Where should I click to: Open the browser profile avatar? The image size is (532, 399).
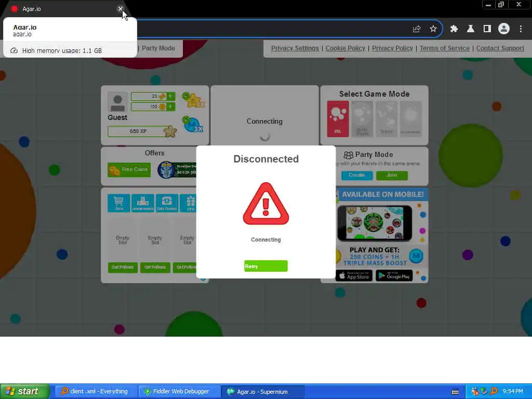point(503,29)
